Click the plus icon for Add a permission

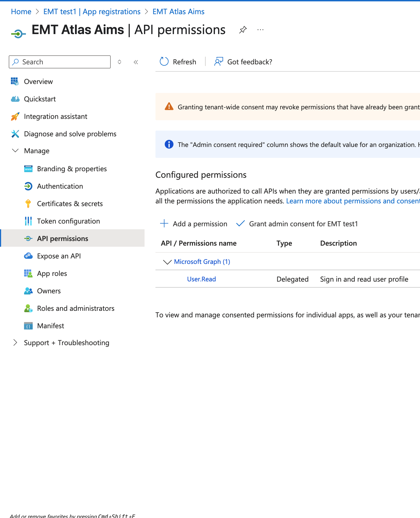coord(164,224)
